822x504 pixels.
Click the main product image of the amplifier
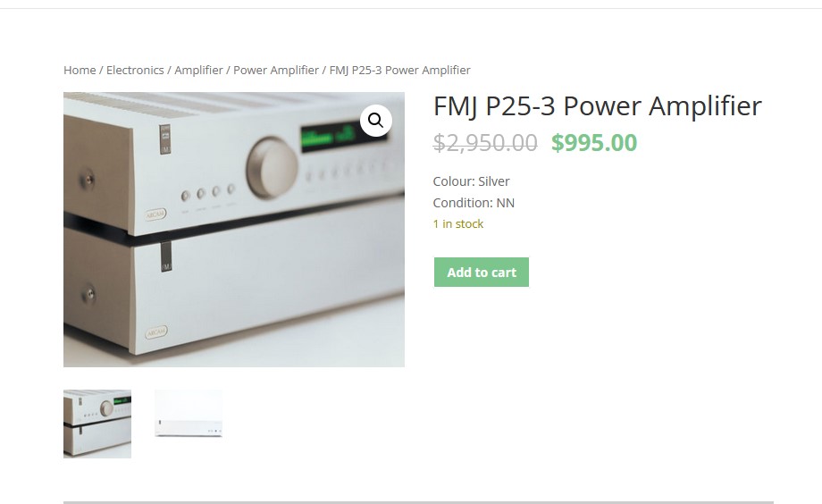[234, 230]
